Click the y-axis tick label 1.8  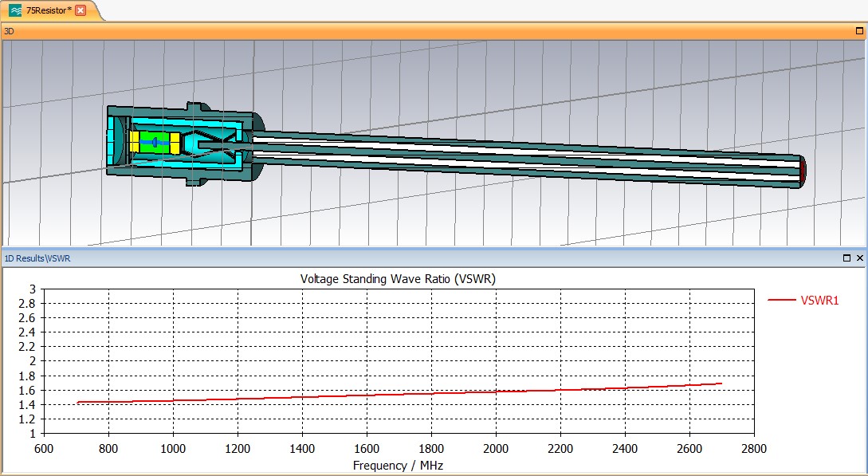click(x=28, y=376)
